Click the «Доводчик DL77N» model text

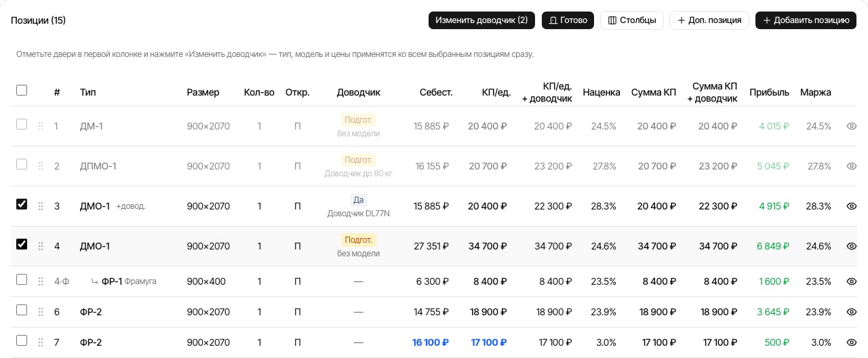pyautogui.click(x=359, y=214)
